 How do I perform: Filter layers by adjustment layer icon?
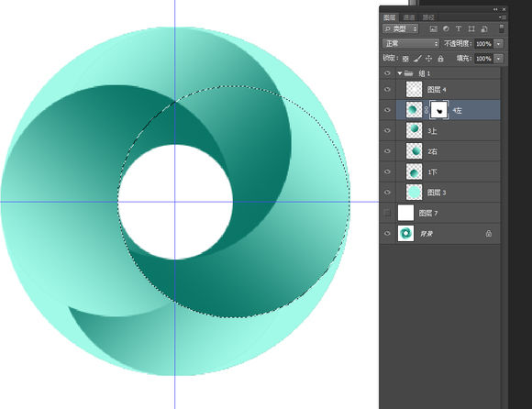click(446, 28)
